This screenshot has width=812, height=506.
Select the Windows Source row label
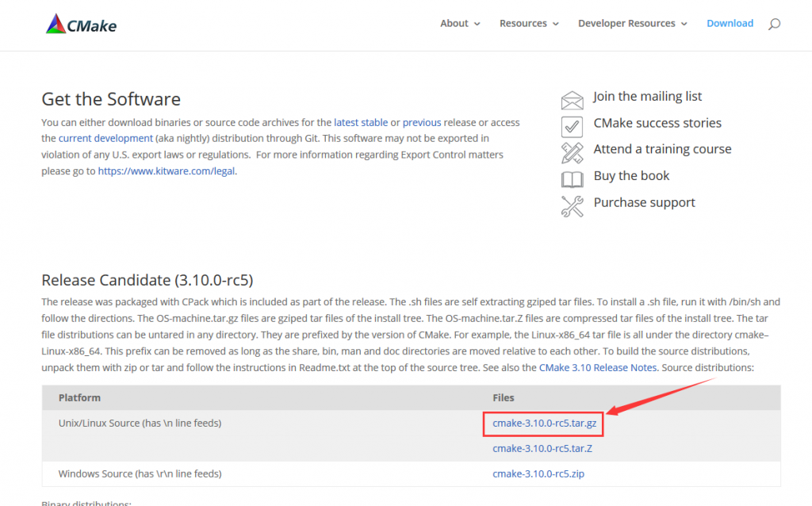click(140, 474)
